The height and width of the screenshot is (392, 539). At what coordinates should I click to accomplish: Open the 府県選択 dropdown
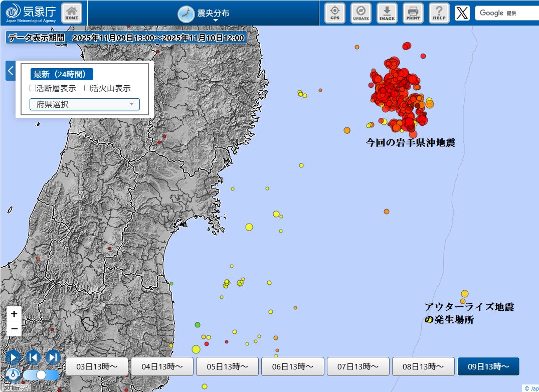pos(84,104)
